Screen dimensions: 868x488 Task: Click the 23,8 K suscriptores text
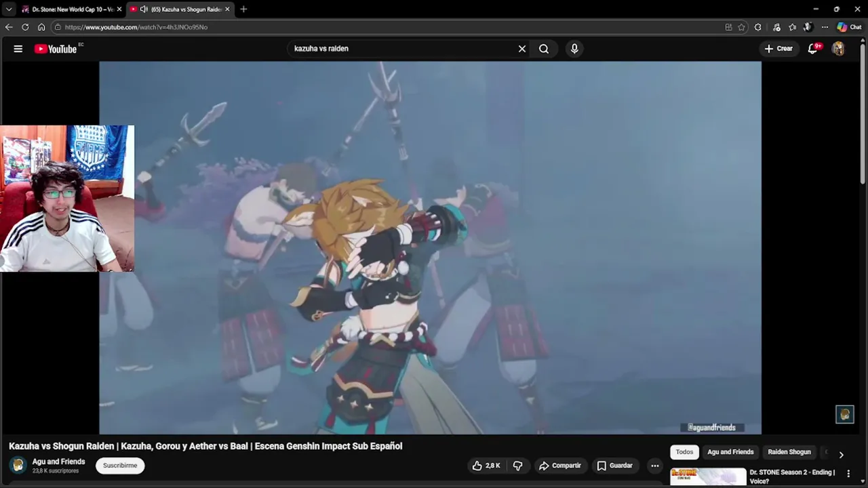coord(56,471)
